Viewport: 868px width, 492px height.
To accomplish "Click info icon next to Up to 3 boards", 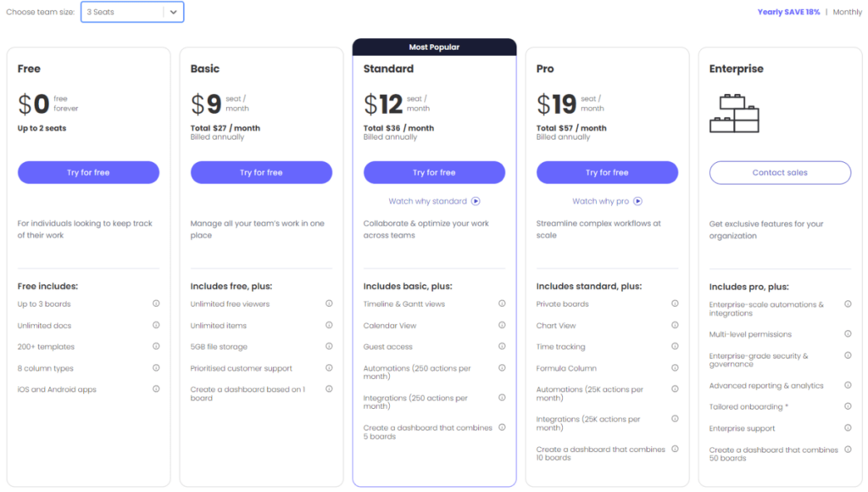I will 156,304.
